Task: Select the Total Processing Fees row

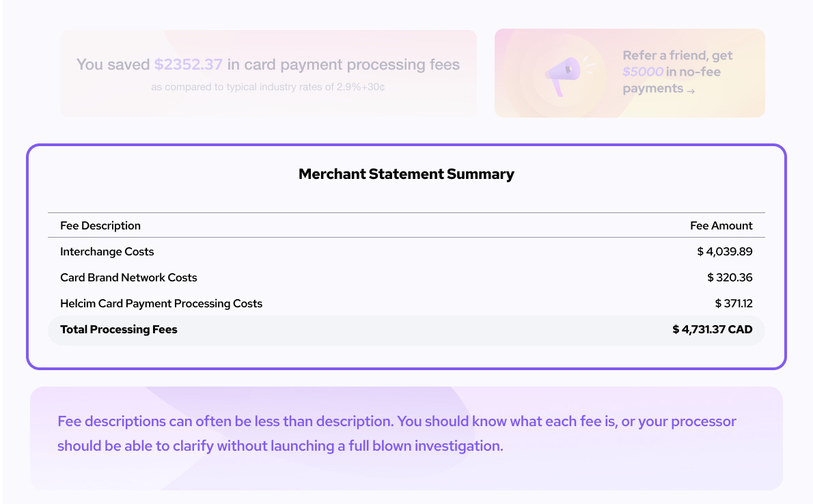Action: pyautogui.click(x=406, y=330)
